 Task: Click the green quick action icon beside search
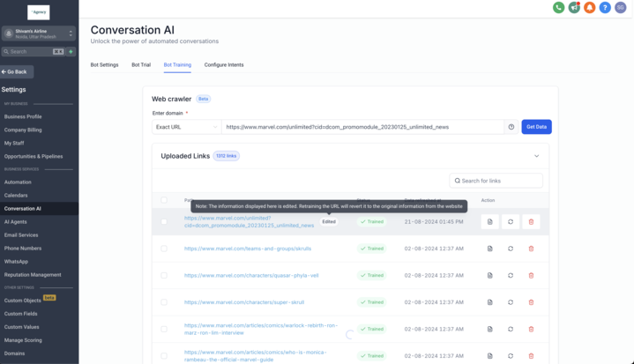click(x=71, y=52)
